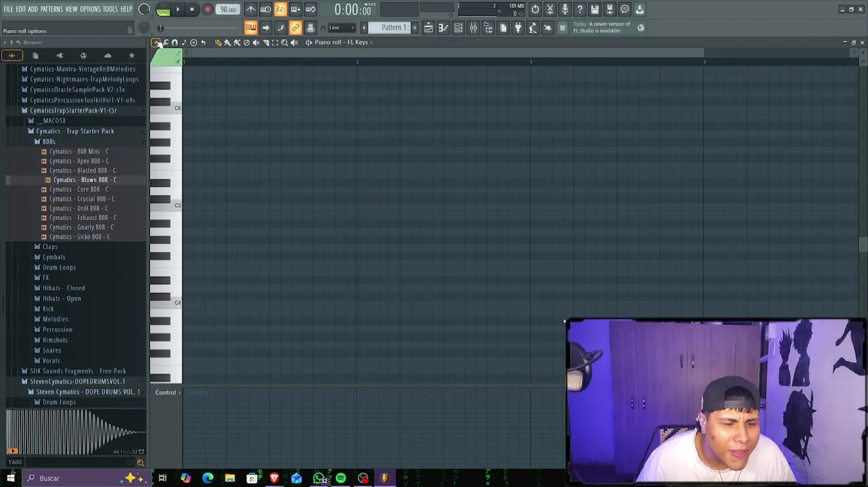Open the TOOLS menu

(x=110, y=9)
